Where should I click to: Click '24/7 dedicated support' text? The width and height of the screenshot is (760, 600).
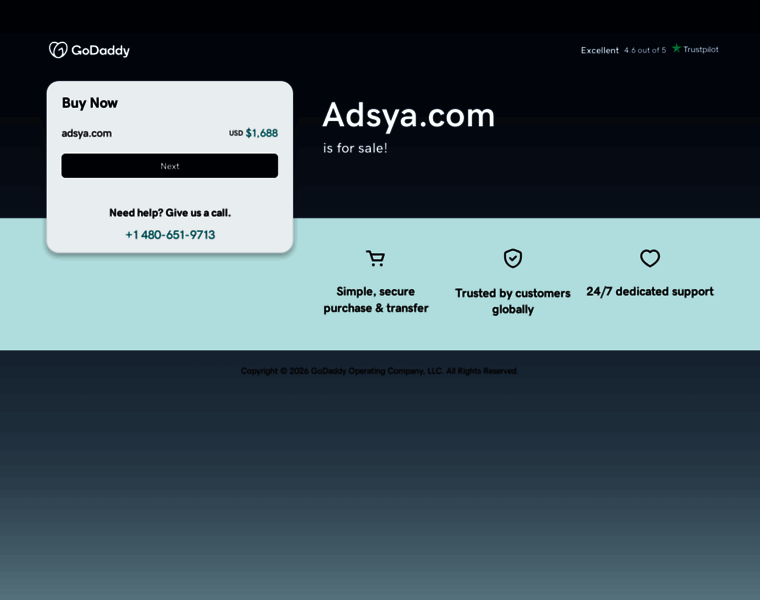650,291
